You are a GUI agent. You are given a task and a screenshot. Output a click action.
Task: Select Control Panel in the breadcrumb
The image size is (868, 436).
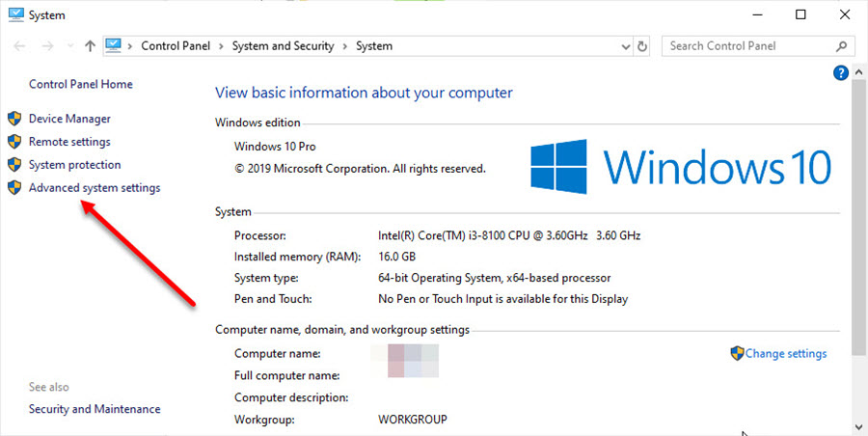[176, 46]
